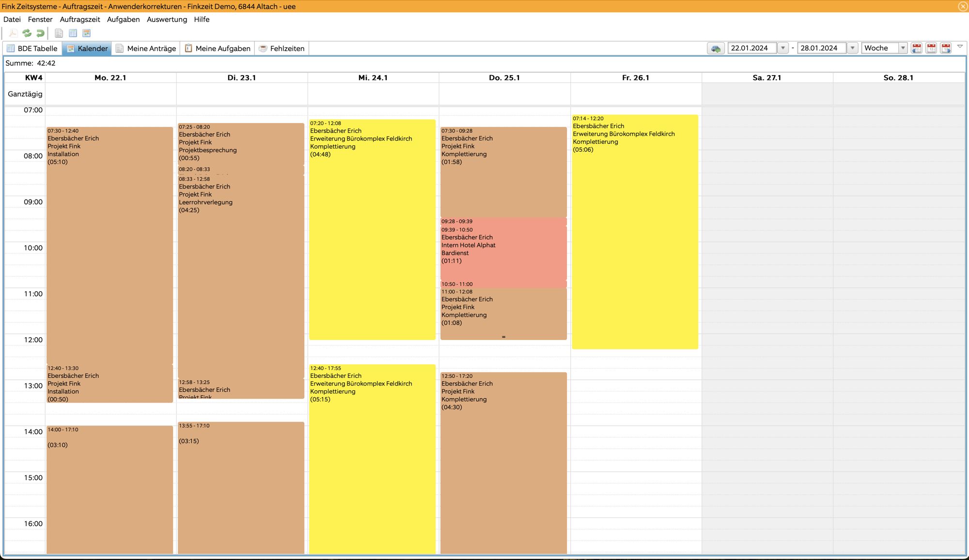Go to next period calendar icon
The image size is (969, 560).
(x=946, y=48)
